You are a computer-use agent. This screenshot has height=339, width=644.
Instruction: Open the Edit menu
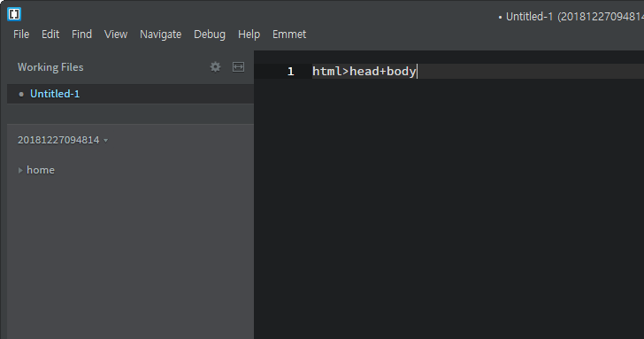(50, 35)
